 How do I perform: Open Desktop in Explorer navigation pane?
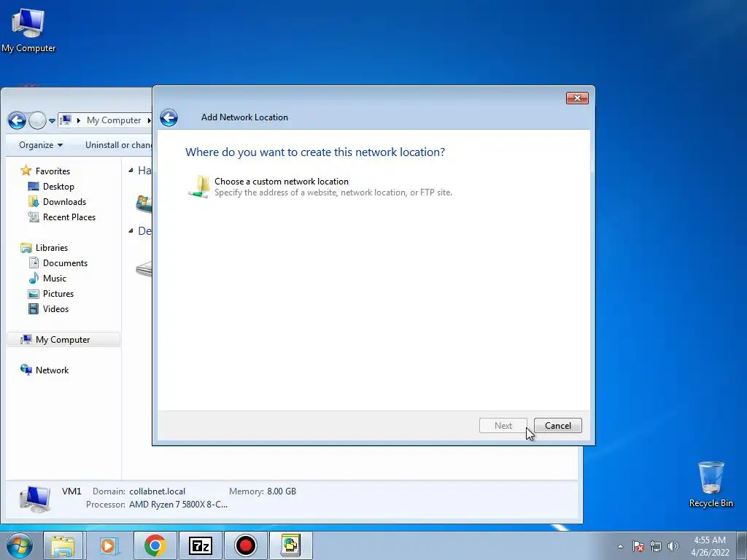coord(58,187)
